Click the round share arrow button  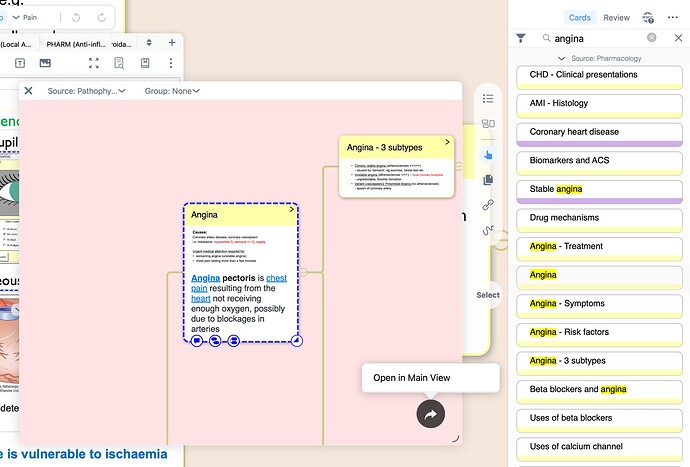tap(430, 414)
